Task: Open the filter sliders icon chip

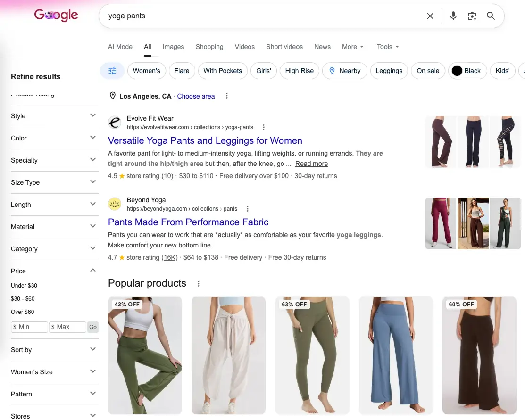Action: click(x=112, y=71)
